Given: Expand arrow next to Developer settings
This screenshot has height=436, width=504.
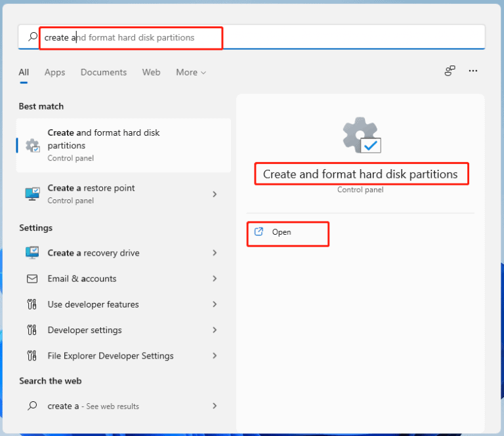Looking at the screenshot, I should click(x=215, y=330).
